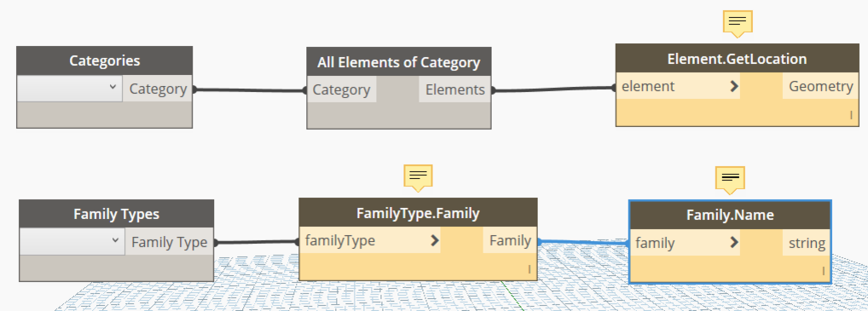Click lacing chevron on familyType input port
The width and height of the screenshot is (868, 311).
(x=435, y=241)
